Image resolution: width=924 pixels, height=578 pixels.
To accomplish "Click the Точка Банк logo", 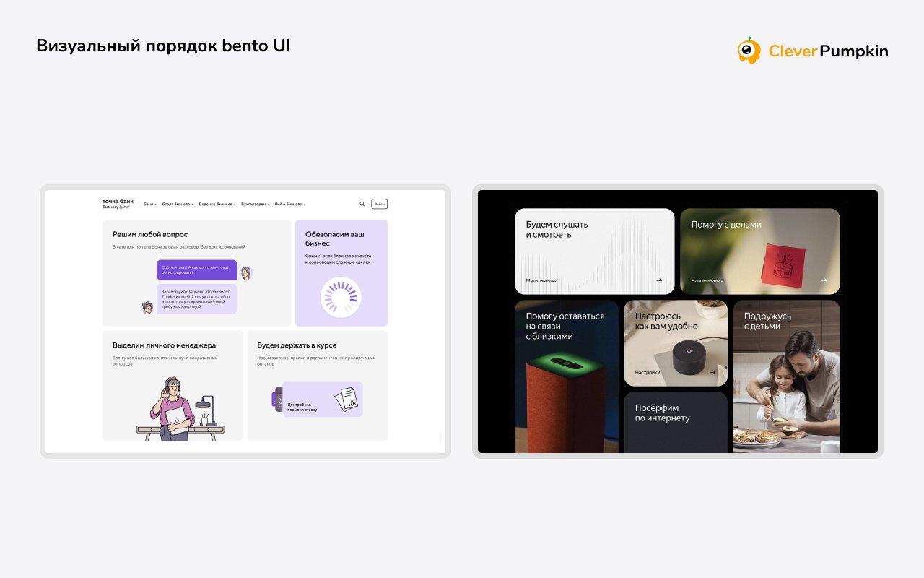I will (x=118, y=204).
